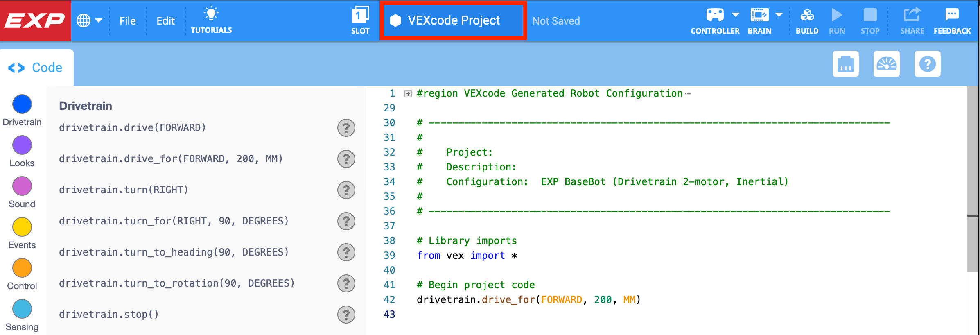Viewport: 980px width, 335px height.
Task: Build the project
Action: click(807, 20)
